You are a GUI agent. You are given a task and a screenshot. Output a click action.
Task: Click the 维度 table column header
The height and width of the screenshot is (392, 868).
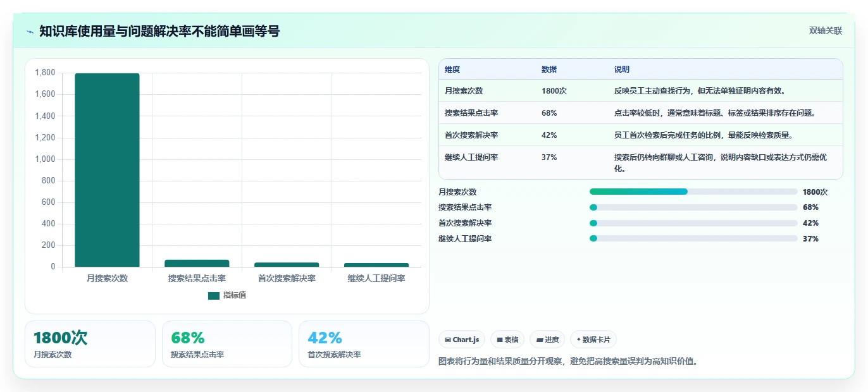click(452, 70)
